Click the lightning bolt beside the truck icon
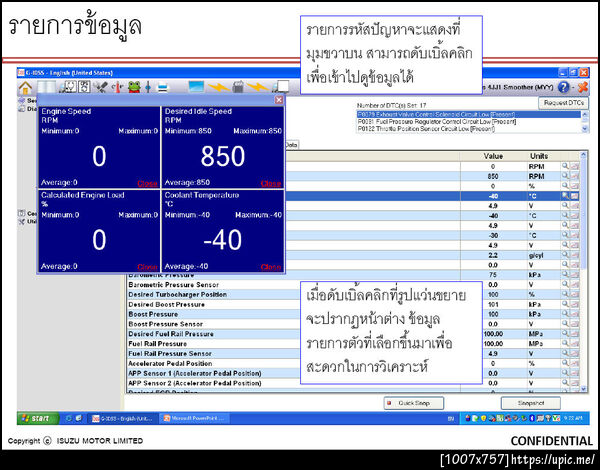 pyautogui.click(x=257, y=87)
